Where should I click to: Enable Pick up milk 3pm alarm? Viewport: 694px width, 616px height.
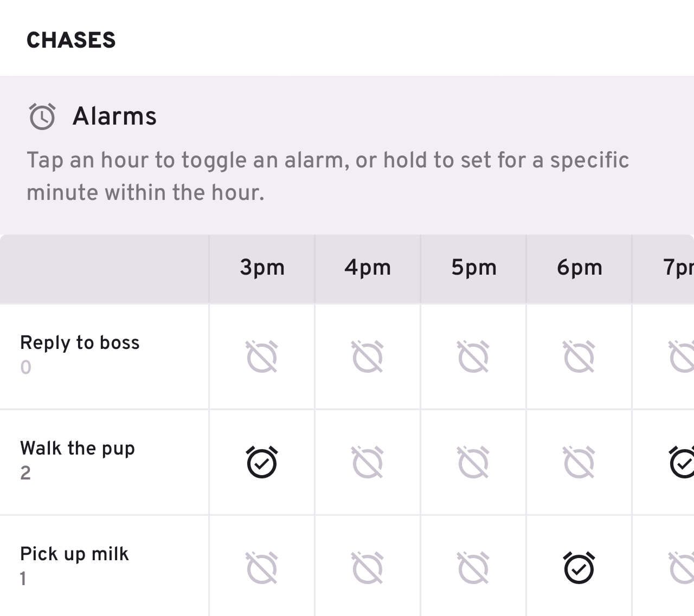point(262,568)
